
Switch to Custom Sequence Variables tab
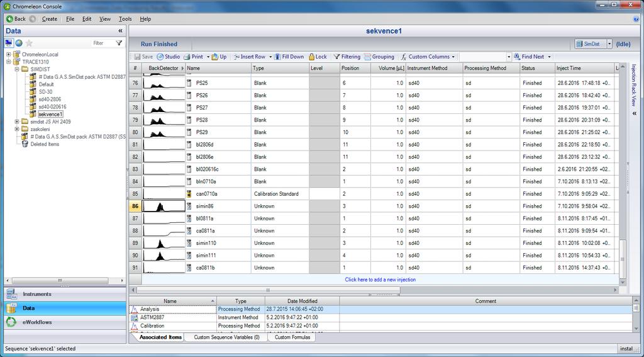(x=226, y=337)
